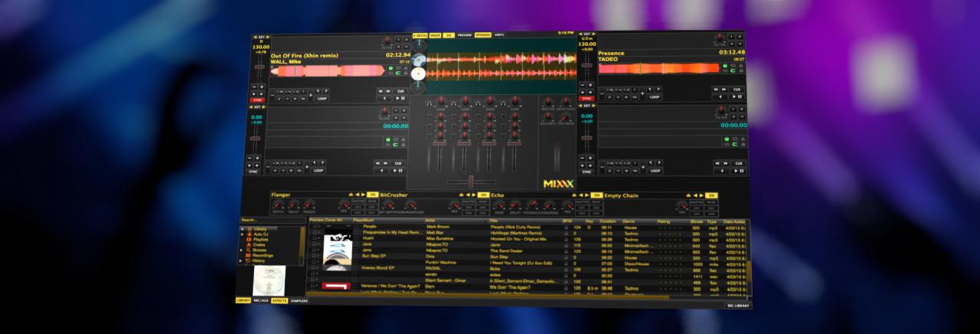
Task: Toggle the ON switch for the BitCrusher effect
Action: [x=483, y=195]
